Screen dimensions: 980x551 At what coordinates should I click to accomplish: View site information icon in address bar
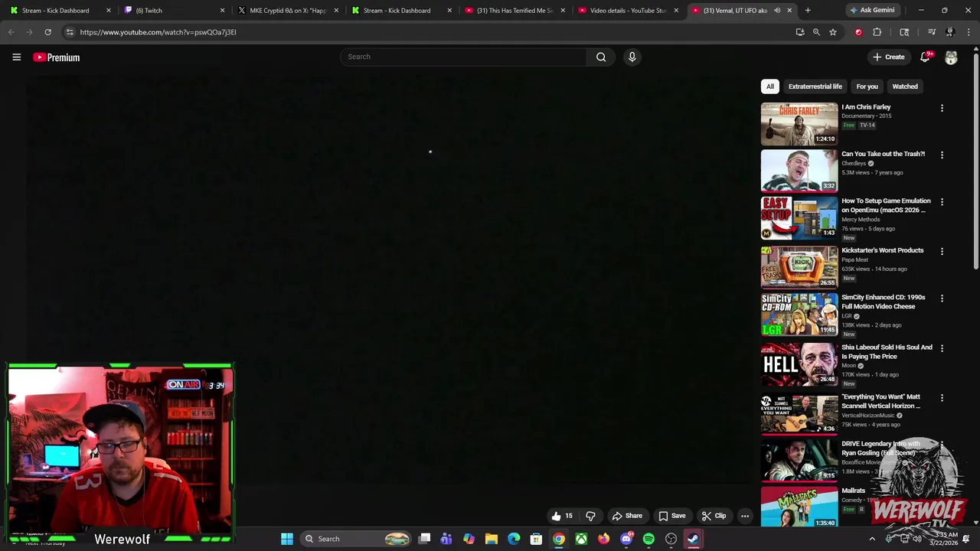(x=70, y=32)
